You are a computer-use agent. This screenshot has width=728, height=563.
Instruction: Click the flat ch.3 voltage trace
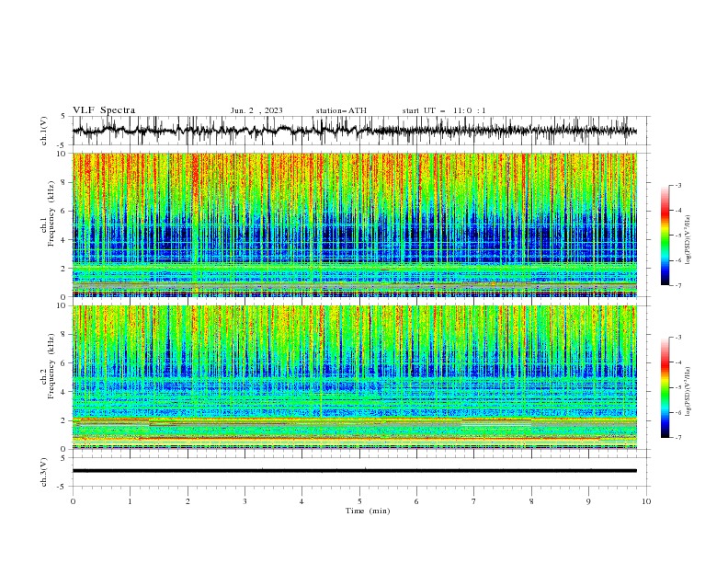355,471
